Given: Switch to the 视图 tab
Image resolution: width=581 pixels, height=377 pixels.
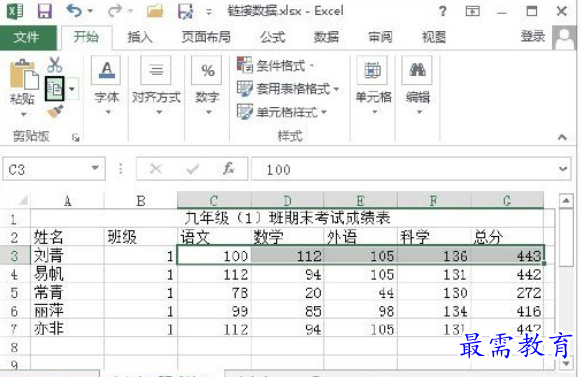Looking at the screenshot, I should (x=434, y=37).
